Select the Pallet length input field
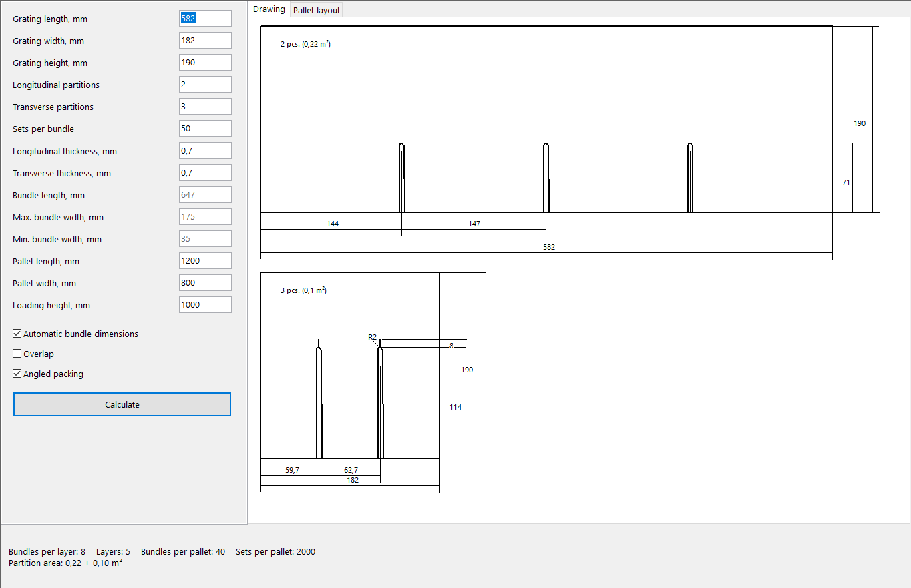911x588 pixels. click(x=205, y=261)
